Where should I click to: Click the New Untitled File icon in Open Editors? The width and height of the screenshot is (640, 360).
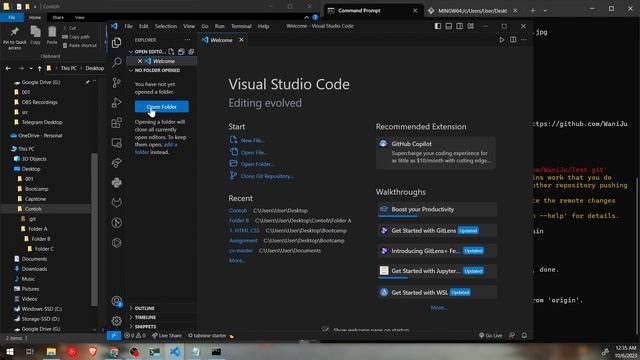[171, 51]
